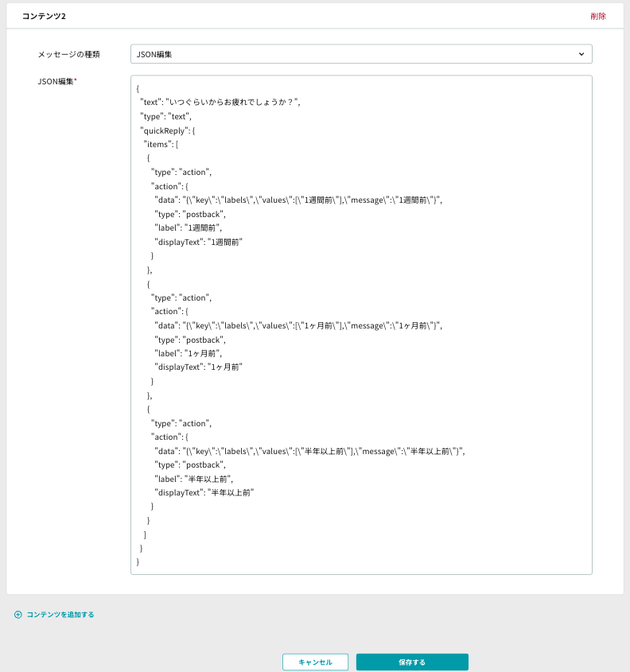Image resolution: width=630 pixels, height=672 pixels.
Task: Click the JSON編集 required field label
Action: (x=57, y=81)
